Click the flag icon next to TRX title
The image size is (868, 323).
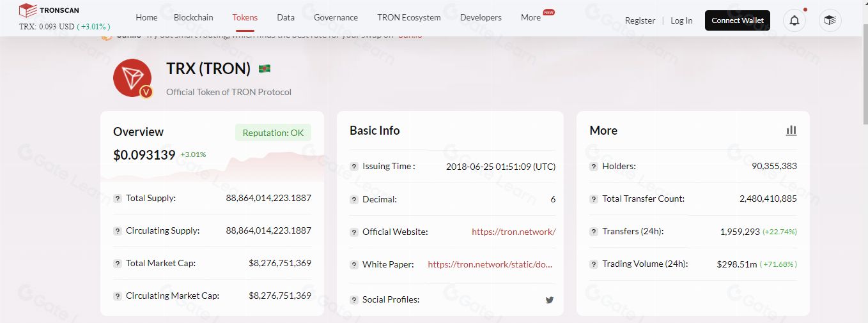coord(265,68)
